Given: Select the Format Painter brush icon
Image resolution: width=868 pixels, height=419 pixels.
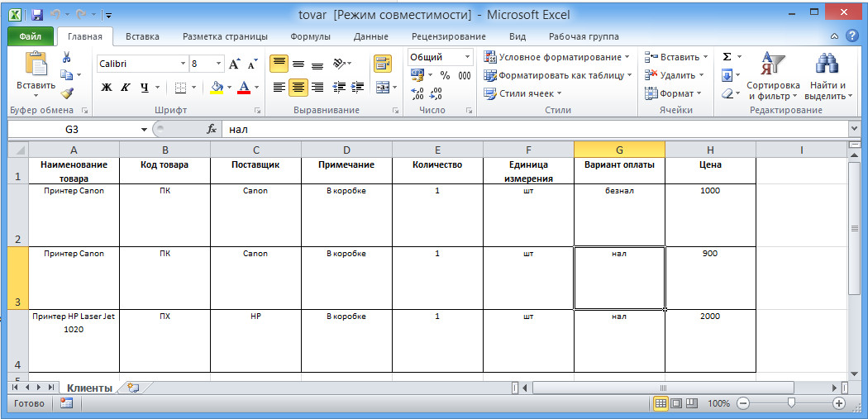Looking at the screenshot, I should coord(66,93).
